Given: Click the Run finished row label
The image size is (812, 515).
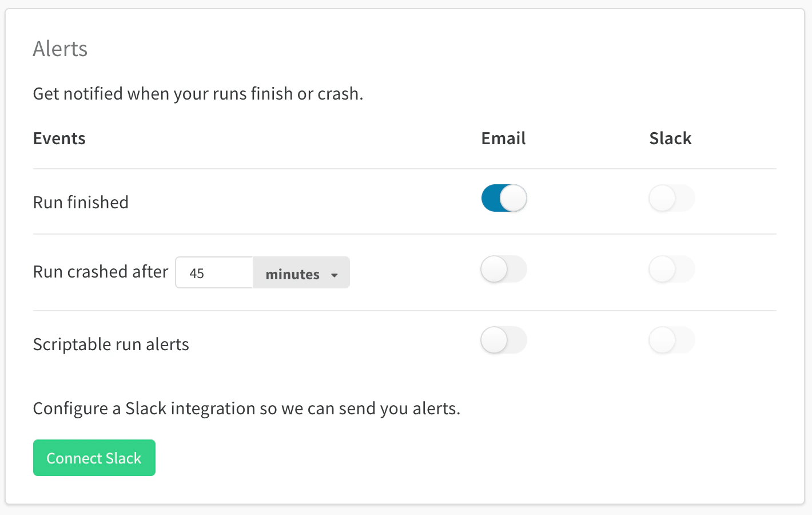Looking at the screenshot, I should pyautogui.click(x=80, y=201).
